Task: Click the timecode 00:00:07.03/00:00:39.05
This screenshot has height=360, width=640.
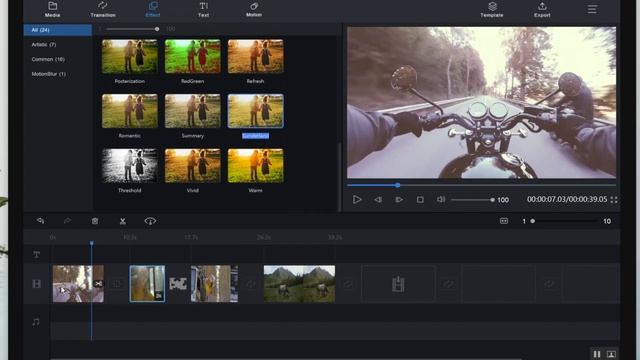Action: point(567,200)
